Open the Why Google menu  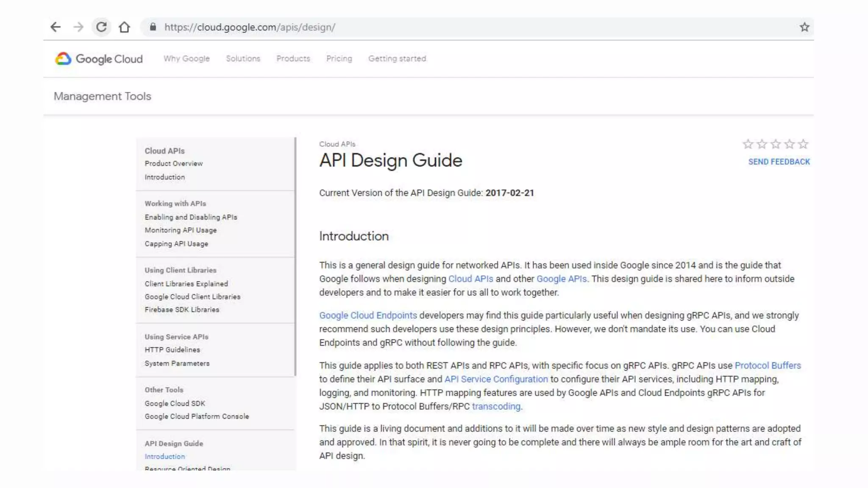click(x=186, y=58)
